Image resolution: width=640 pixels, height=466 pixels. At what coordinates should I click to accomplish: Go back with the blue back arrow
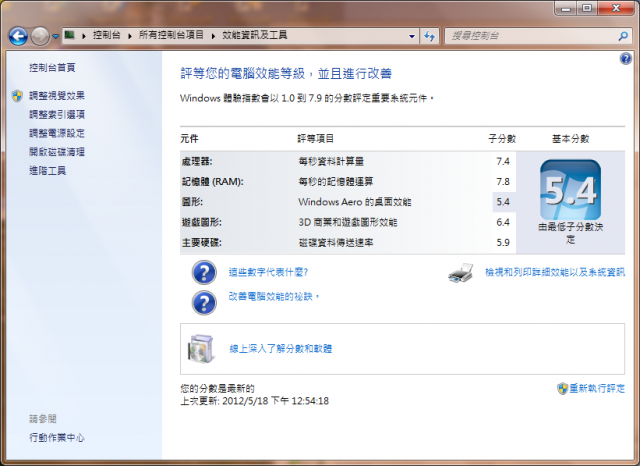pyautogui.click(x=18, y=36)
